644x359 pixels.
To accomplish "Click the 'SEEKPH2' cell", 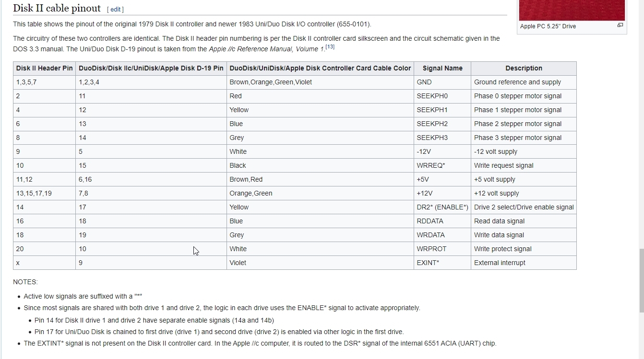I will tap(442, 124).
